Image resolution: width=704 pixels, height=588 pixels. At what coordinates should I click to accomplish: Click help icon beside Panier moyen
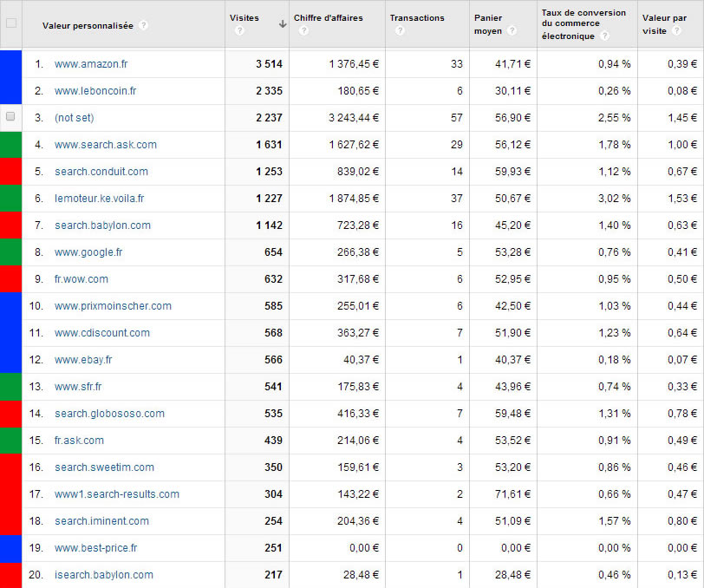[512, 30]
